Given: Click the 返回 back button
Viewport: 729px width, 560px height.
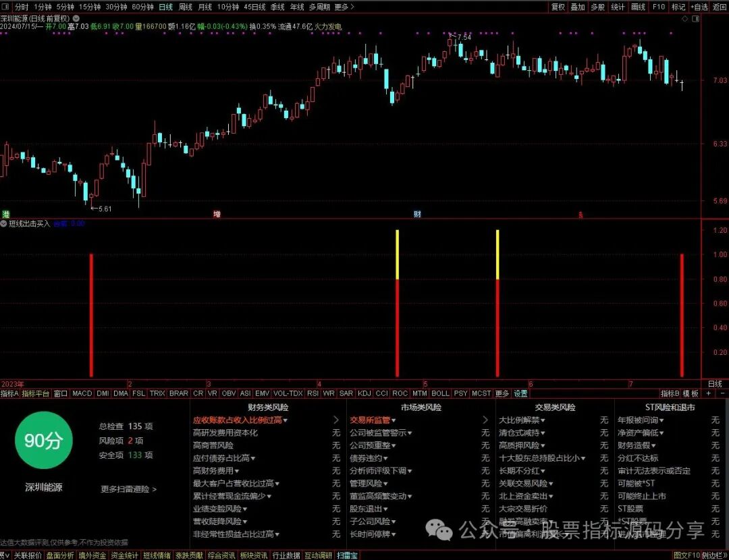Looking at the screenshot, I should (x=720, y=7).
